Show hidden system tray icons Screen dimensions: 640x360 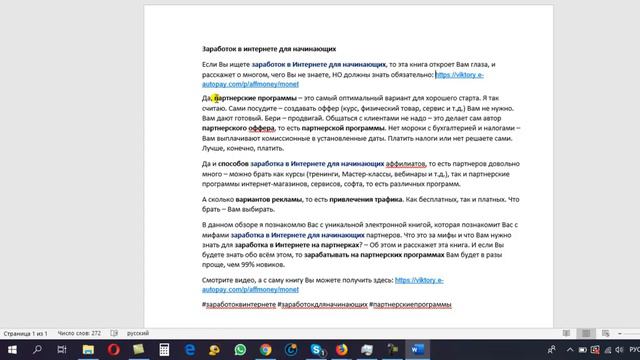click(x=570, y=350)
